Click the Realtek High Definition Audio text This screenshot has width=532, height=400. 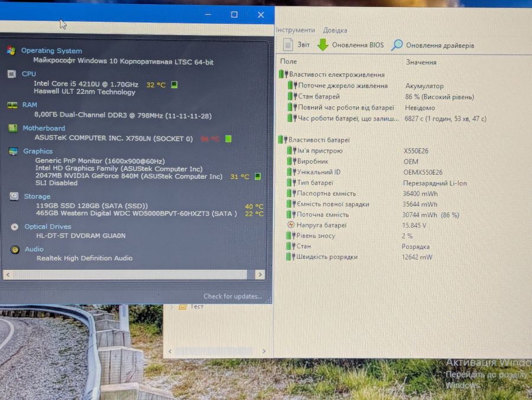(85, 258)
